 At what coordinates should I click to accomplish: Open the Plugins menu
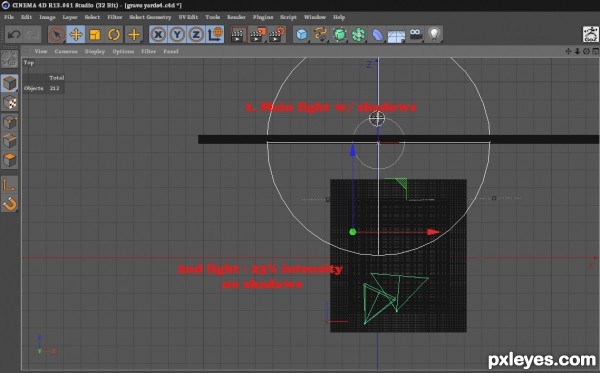click(263, 17)
